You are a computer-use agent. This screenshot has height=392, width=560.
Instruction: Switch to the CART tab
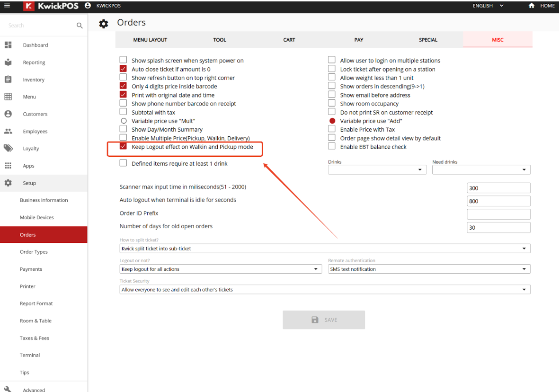(x=289, y=40)
